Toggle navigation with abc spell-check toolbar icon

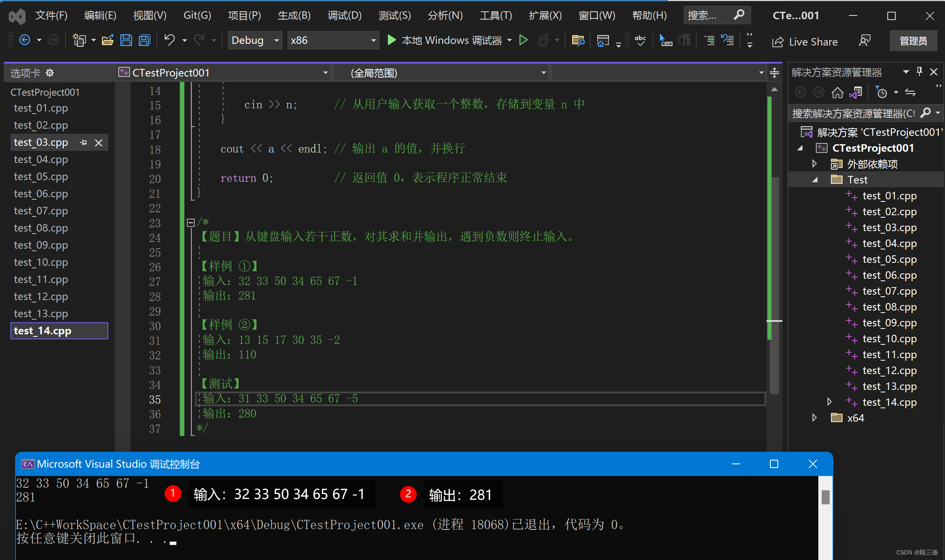click(640, 40)
